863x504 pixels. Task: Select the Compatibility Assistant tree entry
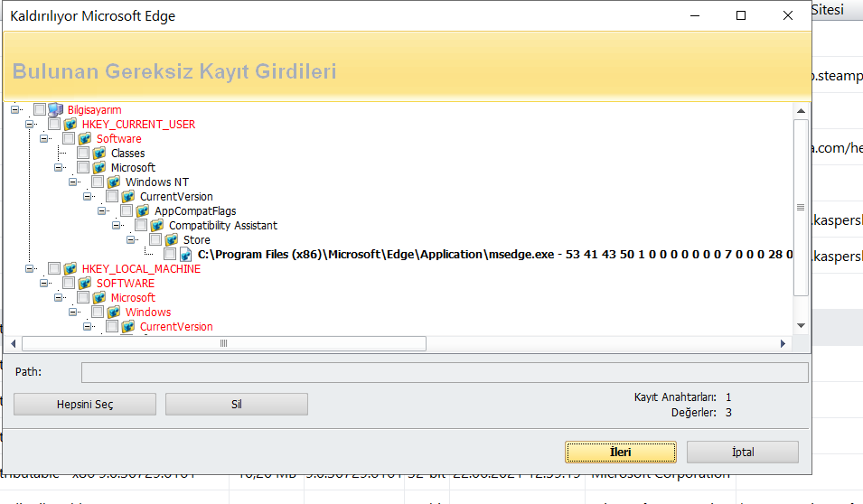tap(223, 226)
